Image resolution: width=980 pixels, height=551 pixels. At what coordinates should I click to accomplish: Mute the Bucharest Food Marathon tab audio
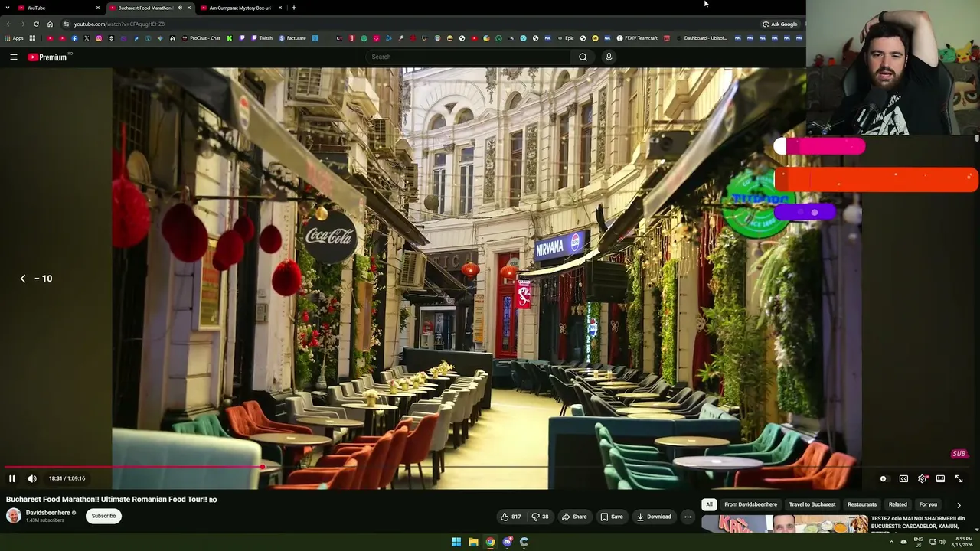(180, 8)
